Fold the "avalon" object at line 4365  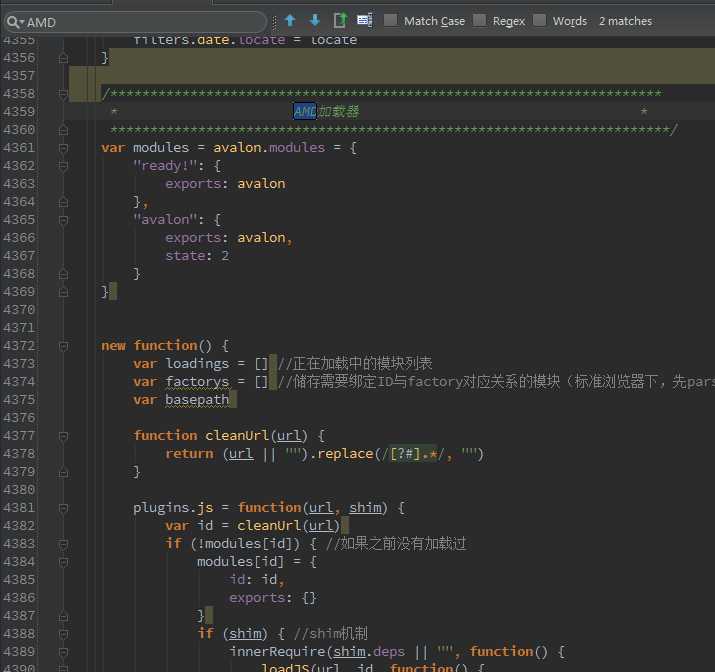(x=63, y=220)
